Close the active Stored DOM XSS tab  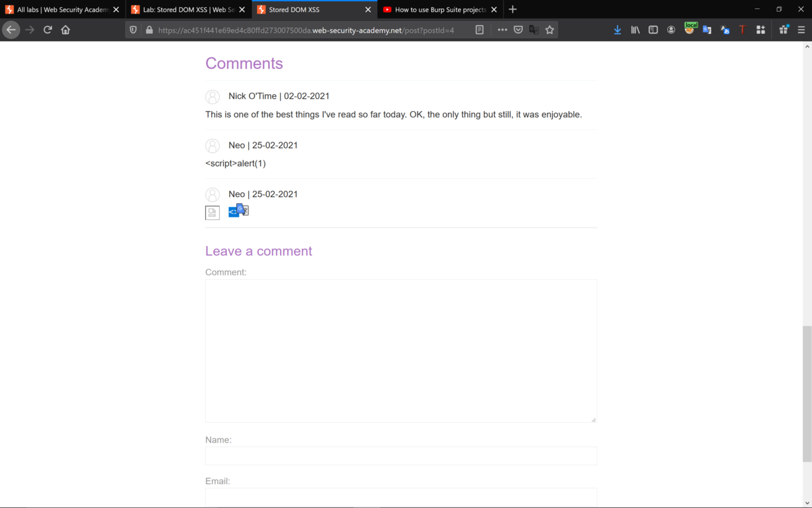[368, 9]
